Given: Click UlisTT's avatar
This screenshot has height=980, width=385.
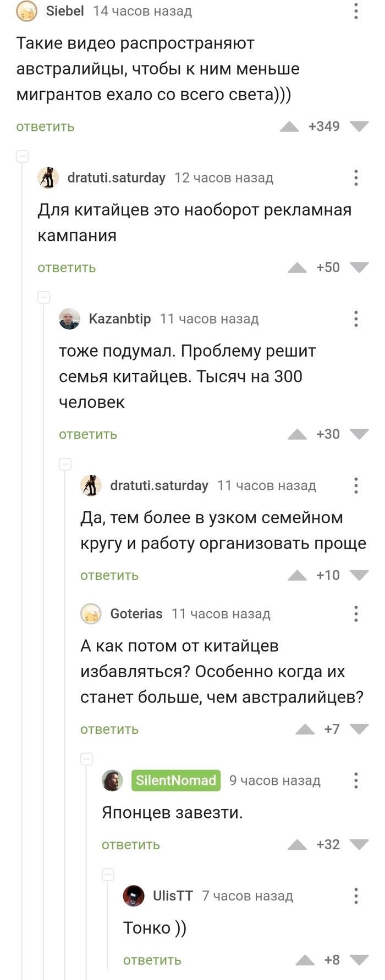Looking at the screenshot, I should coord(134,895).
